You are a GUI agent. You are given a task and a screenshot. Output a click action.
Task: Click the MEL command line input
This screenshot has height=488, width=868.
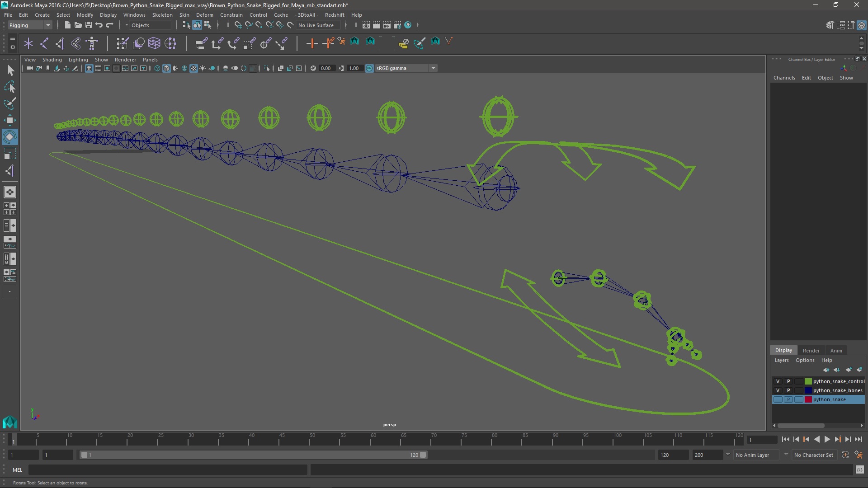tap(168, 470)
